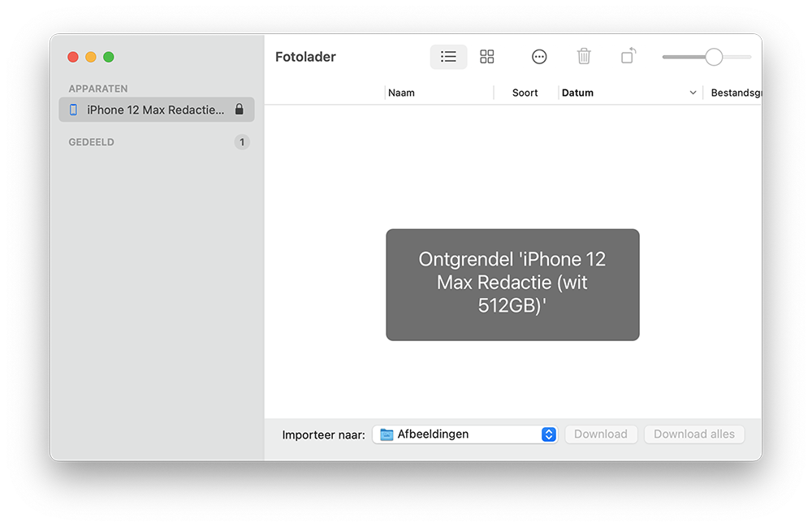Sort by the Naam column
The image size is (812, 527).
401,93
